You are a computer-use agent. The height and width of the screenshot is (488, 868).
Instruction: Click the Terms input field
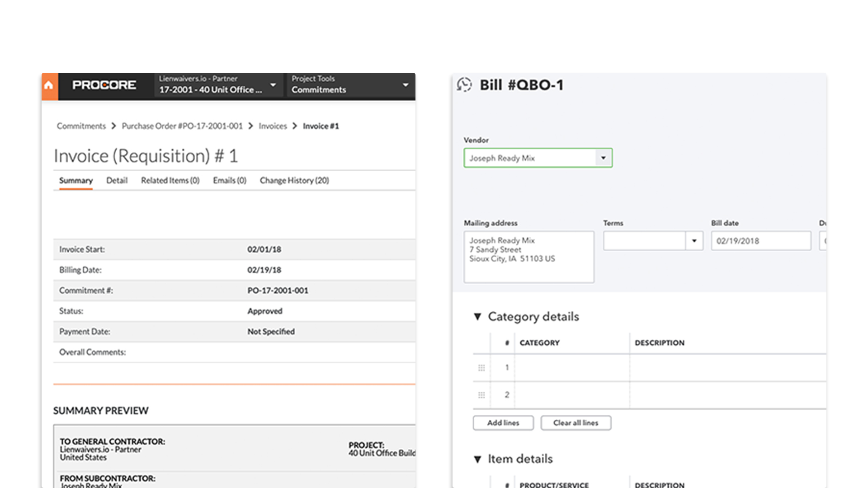pyautogui.click(x=645, y=241)
